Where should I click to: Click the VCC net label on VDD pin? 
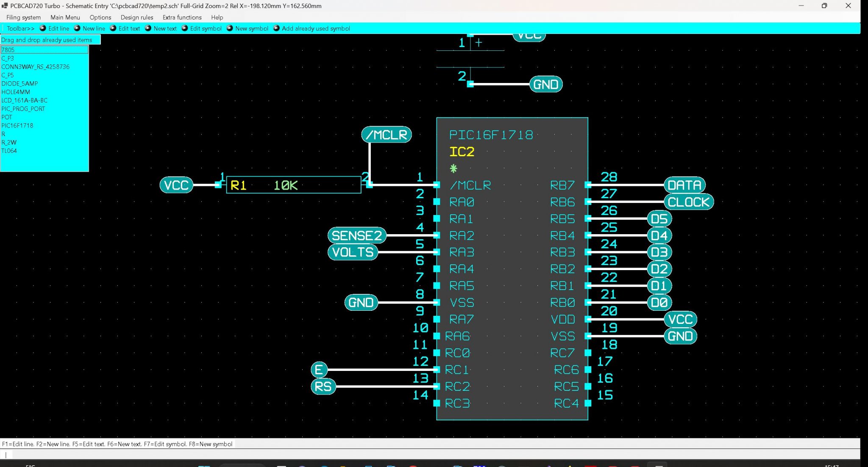point(680,319)
